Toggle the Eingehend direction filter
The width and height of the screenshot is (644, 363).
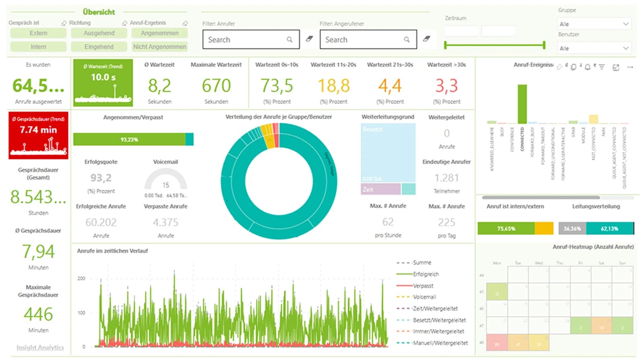coord(99,47)
